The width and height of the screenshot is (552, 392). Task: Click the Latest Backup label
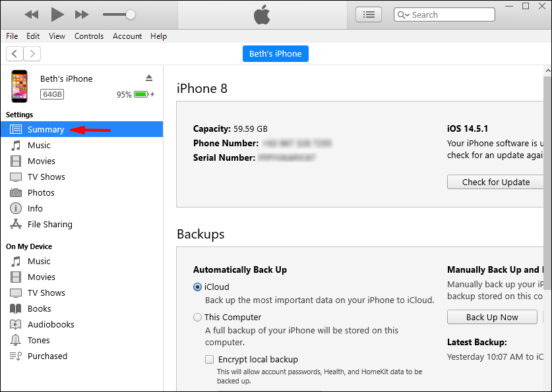tap(477, 342)
